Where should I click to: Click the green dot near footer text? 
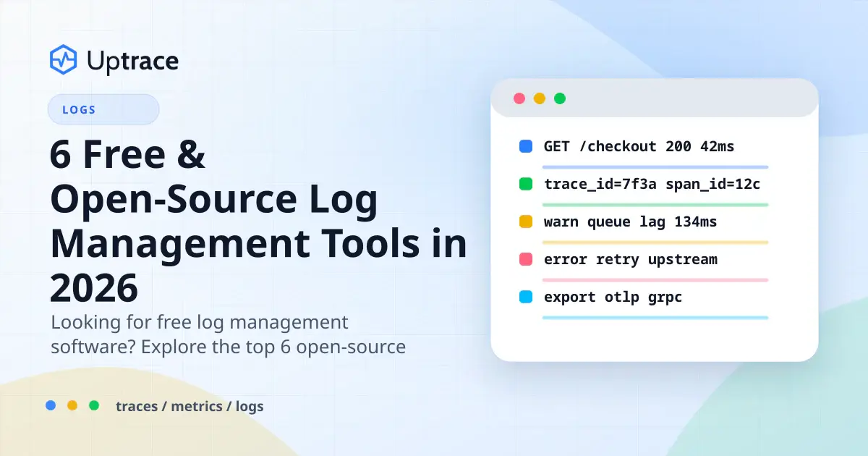click(94, 405)
